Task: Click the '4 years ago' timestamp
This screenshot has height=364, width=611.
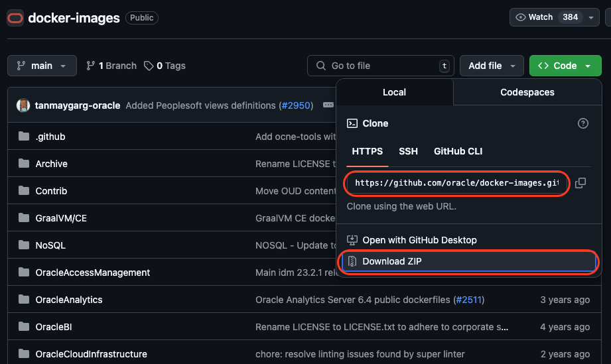Action: 565,327
